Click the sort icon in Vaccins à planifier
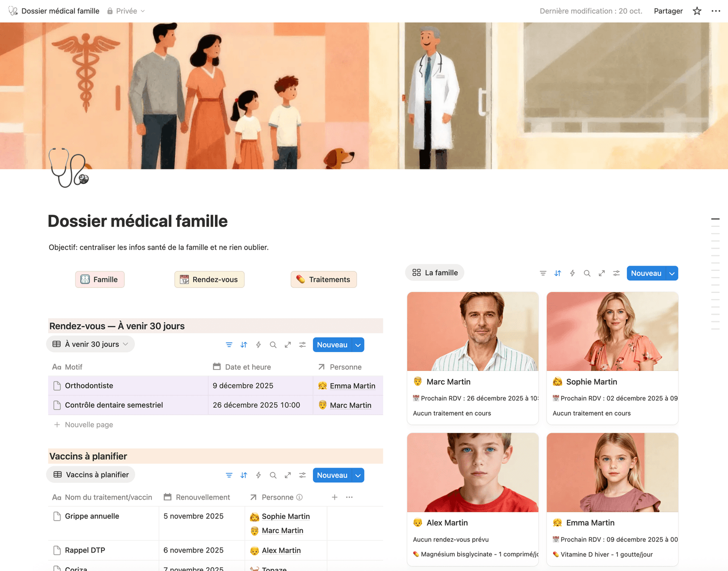The height and width of the screenshot is (571, 728). (244, 475)
